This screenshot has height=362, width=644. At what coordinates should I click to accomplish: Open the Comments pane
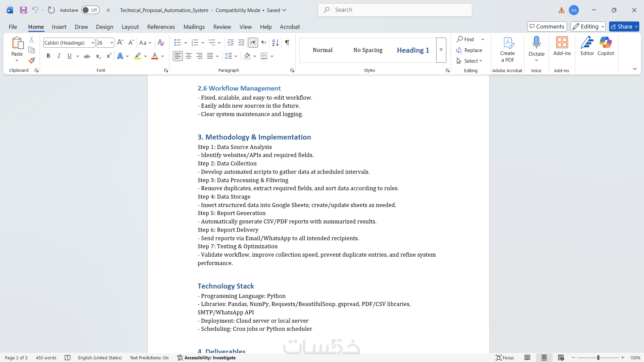coord(547,27)
